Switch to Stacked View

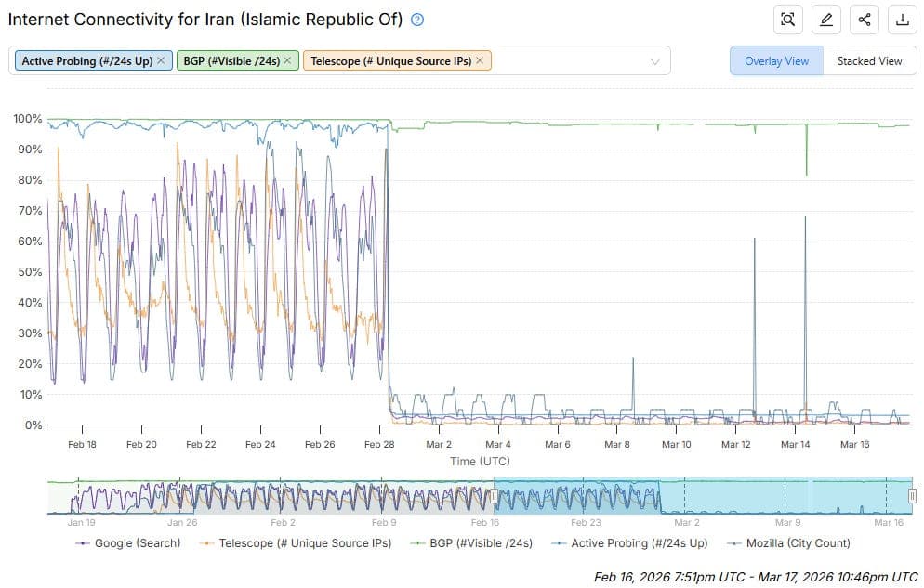[x=869, y=61]
